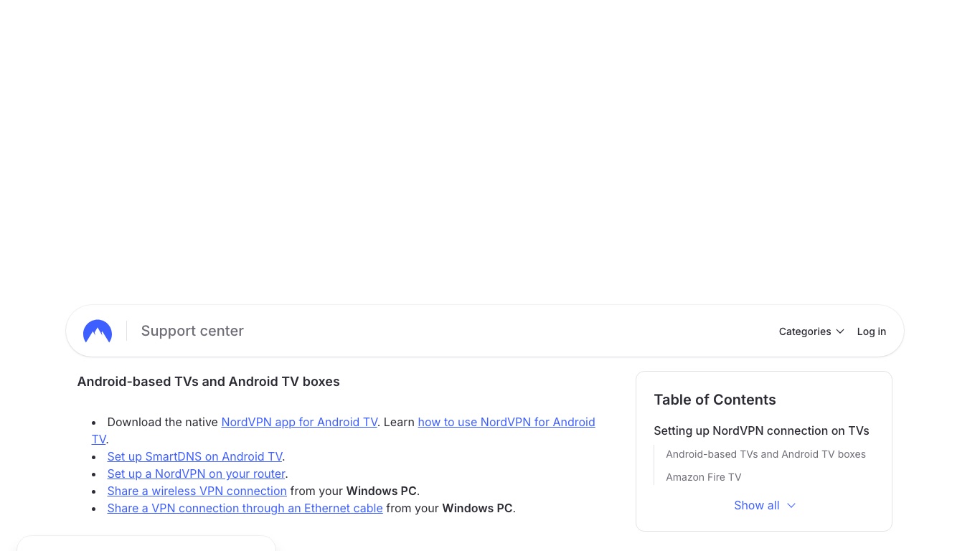This screenshot has width=980, height=551.
Task: Jump to Amazon Fire TV section
Action: pyautogui.click(x=703, y=477)
